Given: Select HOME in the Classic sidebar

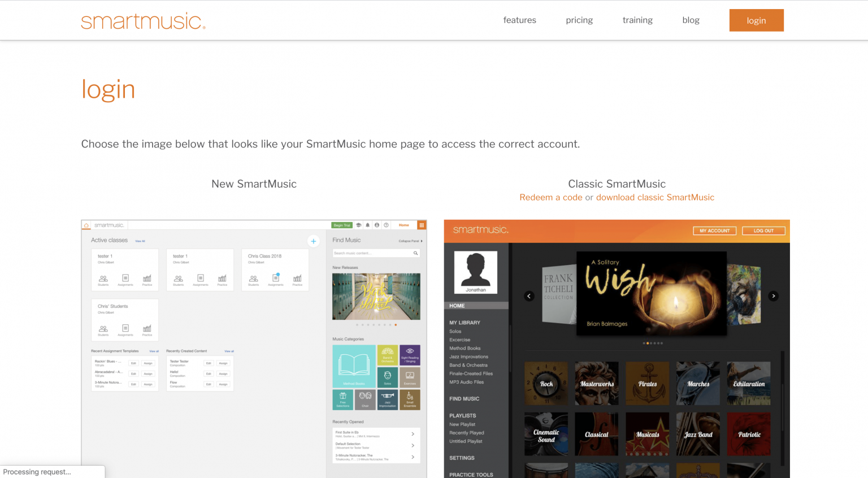Looking at the screenshot, I should (x=476, y=306).
